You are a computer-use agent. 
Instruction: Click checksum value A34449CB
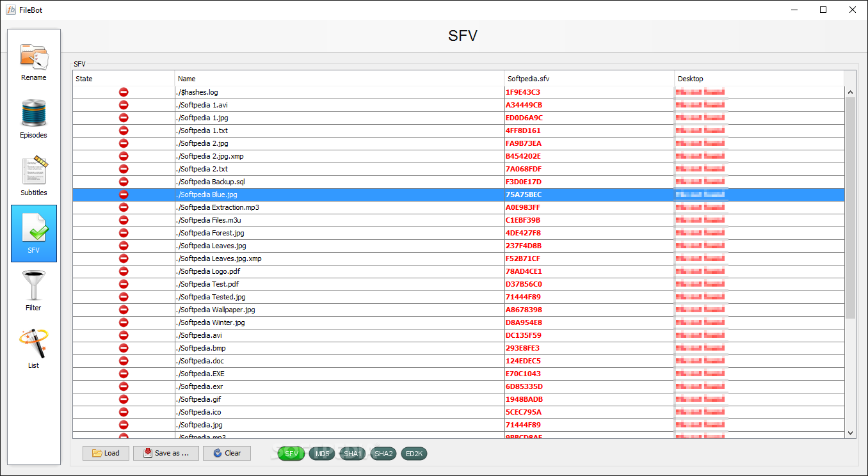coord(524,105)
